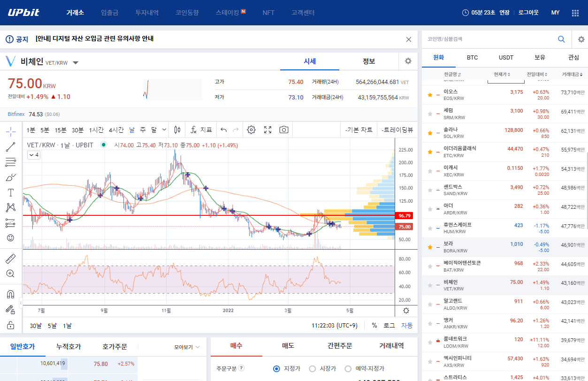Open the apps grid menu in header
This screenshot has width=588, height=381.
click(575, 13)
